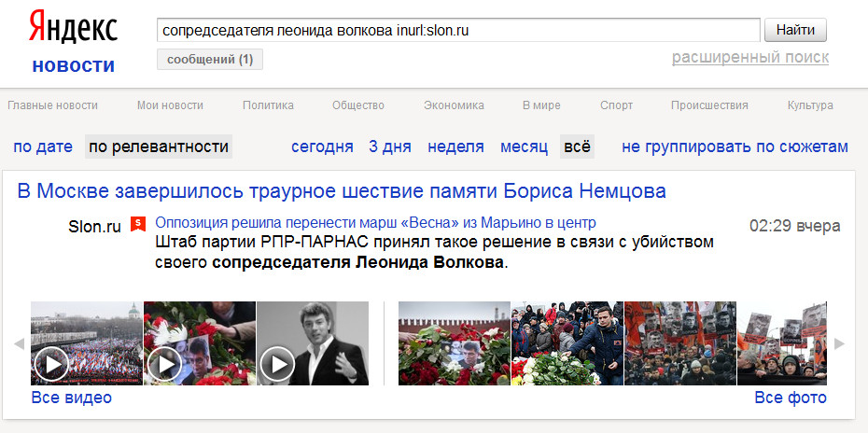
Task: Filter results to неделя
Action: point(455,147)
